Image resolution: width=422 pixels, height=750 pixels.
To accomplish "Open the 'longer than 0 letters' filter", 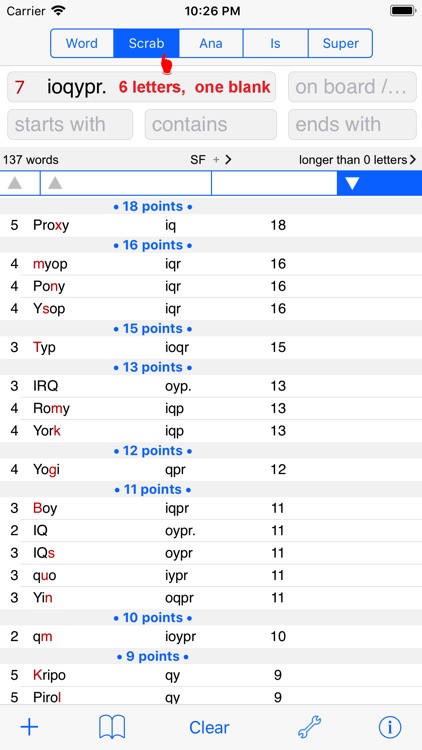I will pos(357,160).
